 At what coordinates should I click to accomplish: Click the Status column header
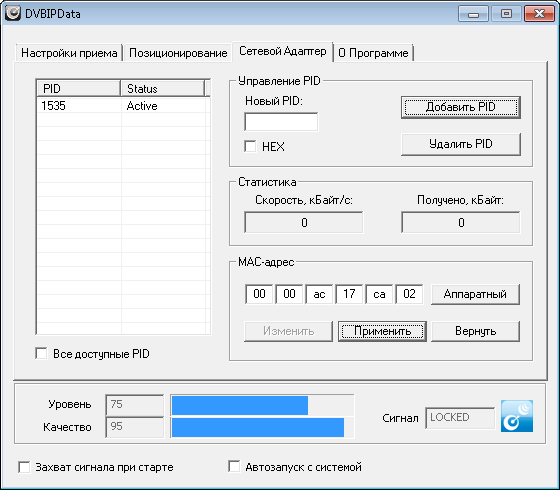point(162,89)
